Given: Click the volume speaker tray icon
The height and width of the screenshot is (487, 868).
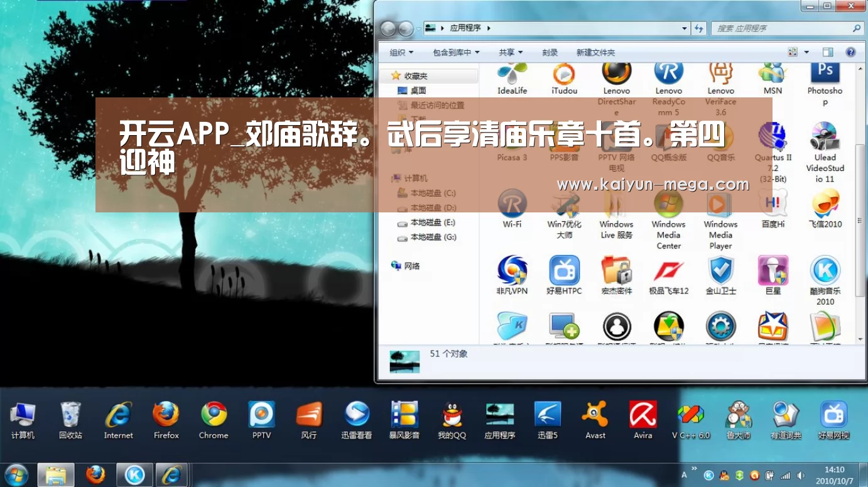Looking at the screenshot, I should click(x=801, y=475).
